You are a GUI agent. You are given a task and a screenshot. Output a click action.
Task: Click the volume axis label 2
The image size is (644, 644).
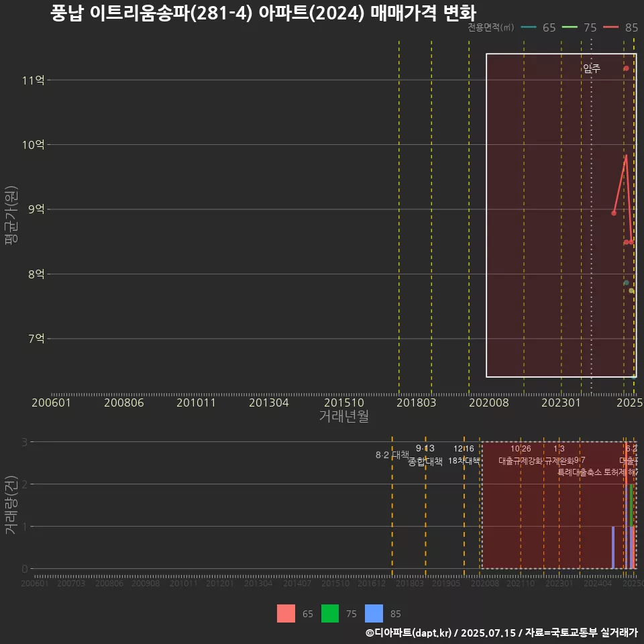tap(25, 484)
